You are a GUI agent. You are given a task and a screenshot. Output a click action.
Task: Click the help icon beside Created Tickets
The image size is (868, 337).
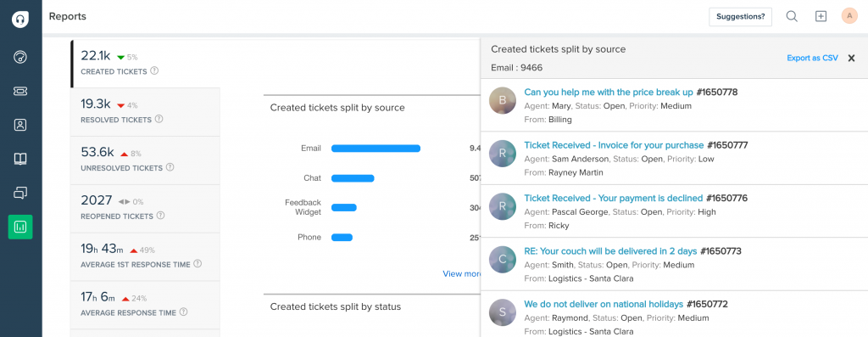[154, 71]
